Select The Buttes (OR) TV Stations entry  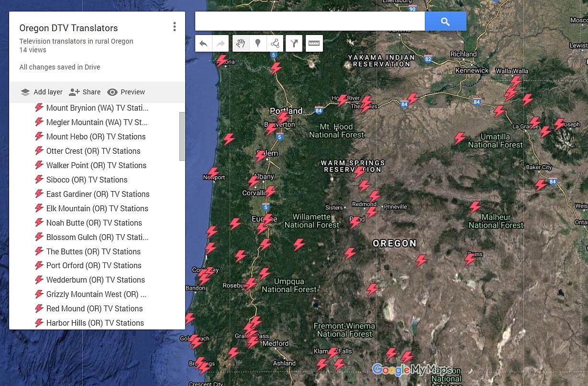(94, 252)
